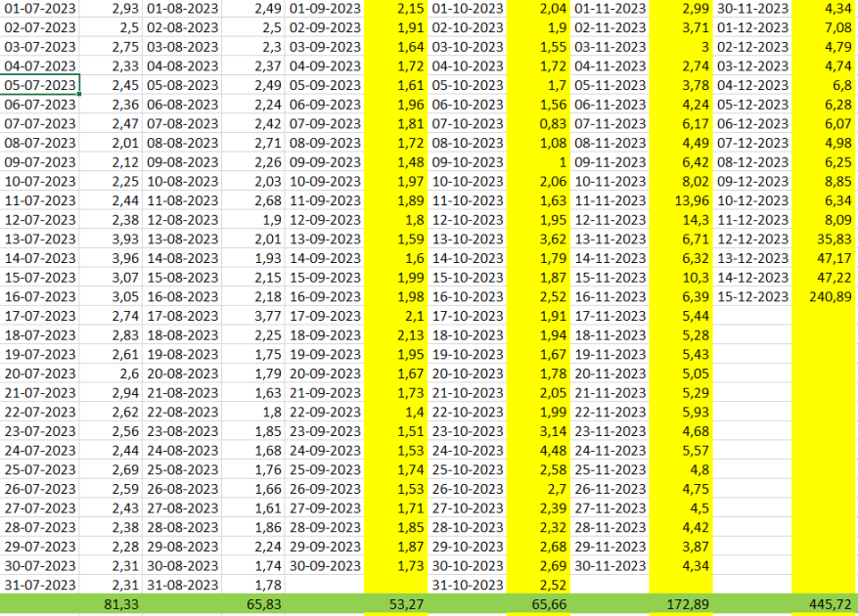Select the value 4,48
The image size is (858, 616).
pos(553,451)
